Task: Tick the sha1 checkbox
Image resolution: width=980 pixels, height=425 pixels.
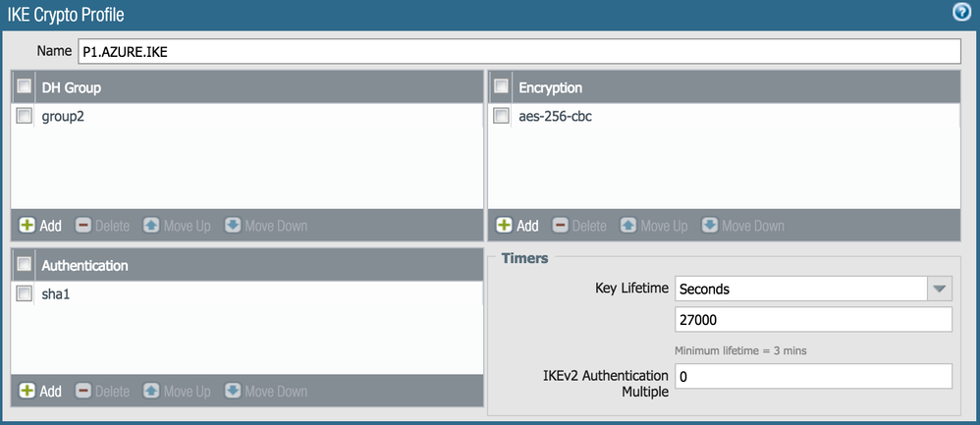Action: click(25, 293)
